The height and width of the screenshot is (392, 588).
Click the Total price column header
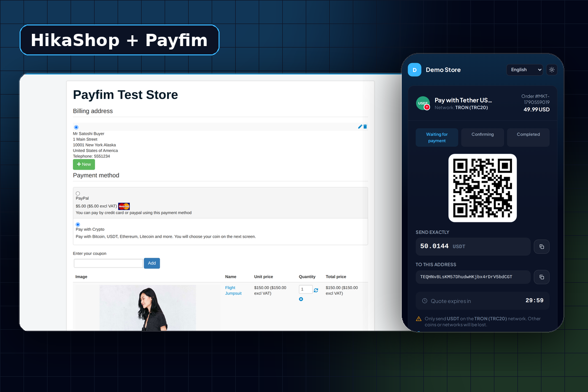336,277
